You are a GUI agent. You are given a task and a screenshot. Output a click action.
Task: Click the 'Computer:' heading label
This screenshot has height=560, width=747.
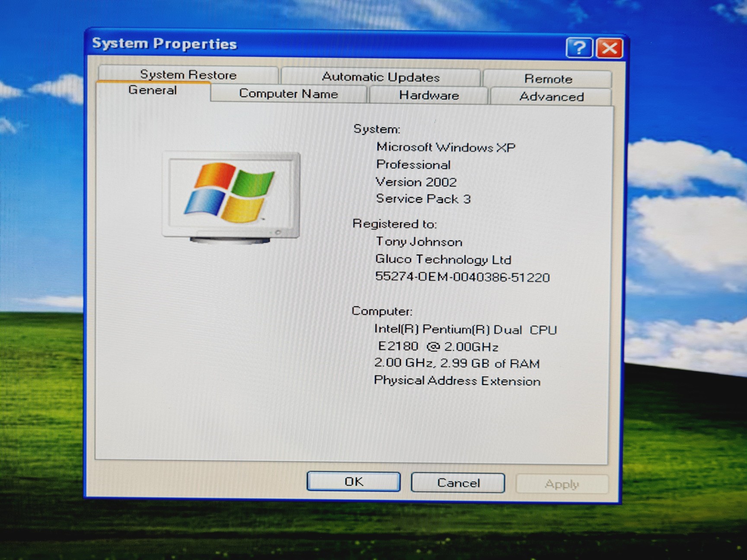[382, 311]
